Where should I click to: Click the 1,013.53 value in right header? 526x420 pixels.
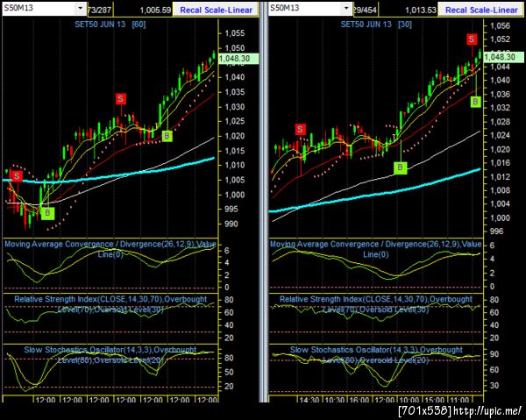(x=421, y=10)
